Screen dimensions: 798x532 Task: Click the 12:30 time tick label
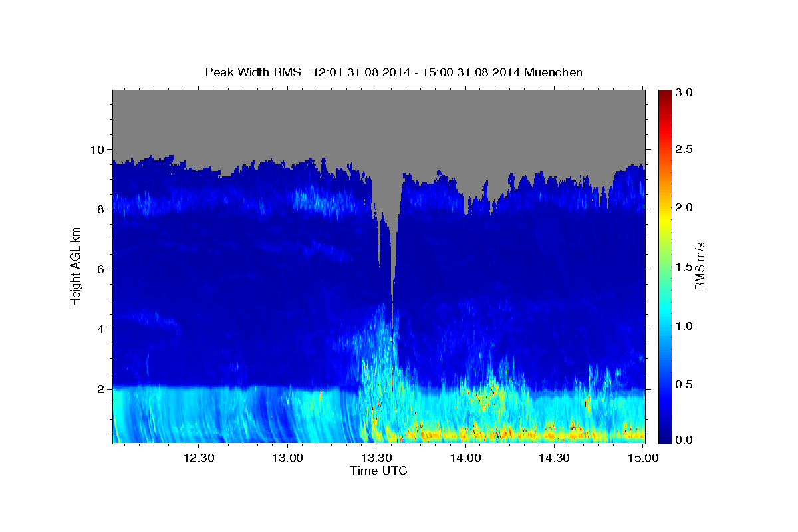(x=198, y=458)
